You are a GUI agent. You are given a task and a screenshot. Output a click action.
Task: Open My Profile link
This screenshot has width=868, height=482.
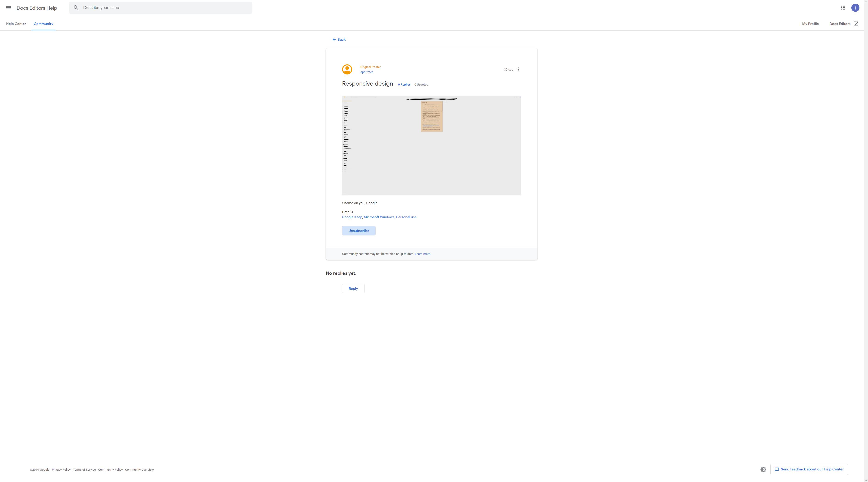click(810, 24)
